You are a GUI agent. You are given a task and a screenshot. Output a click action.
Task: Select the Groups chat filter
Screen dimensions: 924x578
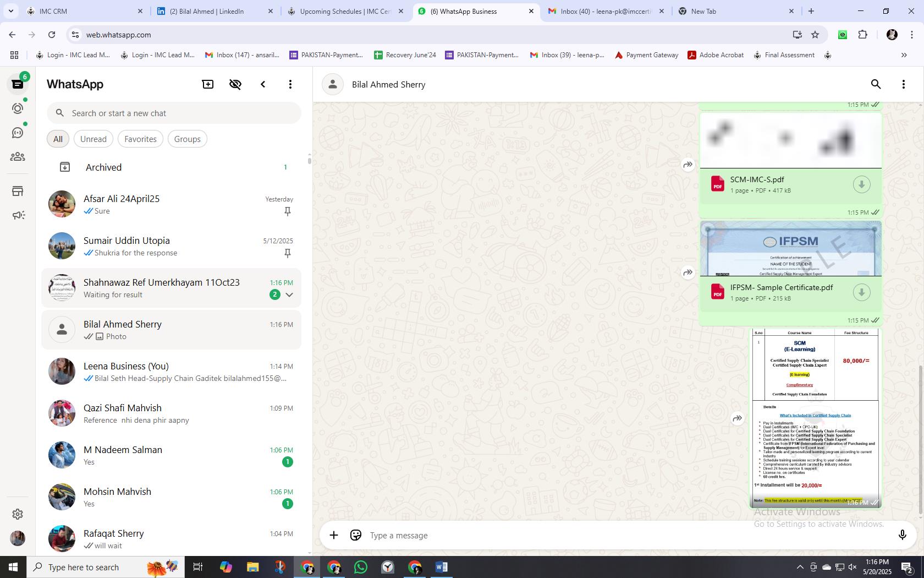click(187, 139)
